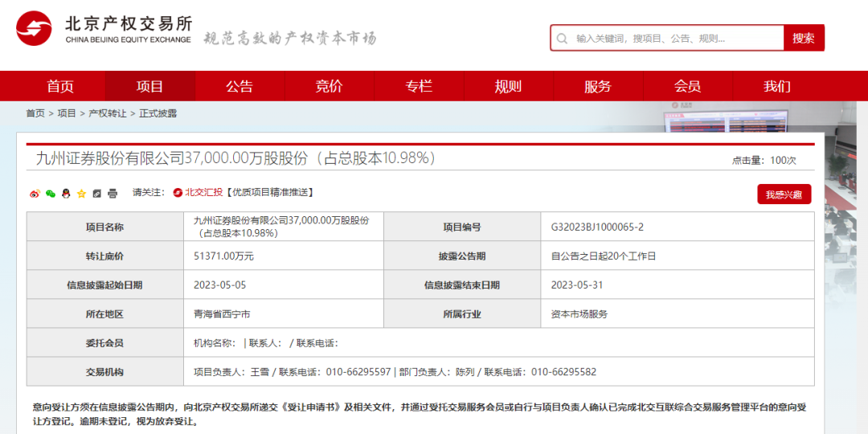Go to 产权转让 in the breadcrumb
The image size is (868, 434).
tap(108, 113)
